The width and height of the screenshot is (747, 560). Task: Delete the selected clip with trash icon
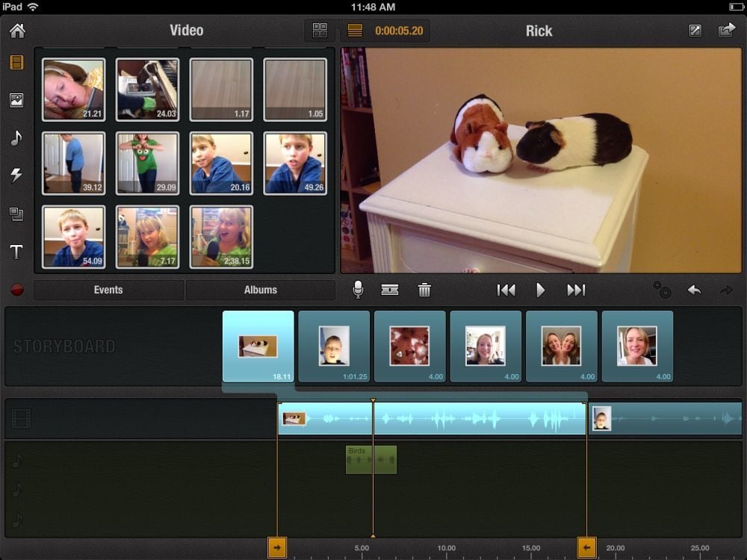pos(424,290)
